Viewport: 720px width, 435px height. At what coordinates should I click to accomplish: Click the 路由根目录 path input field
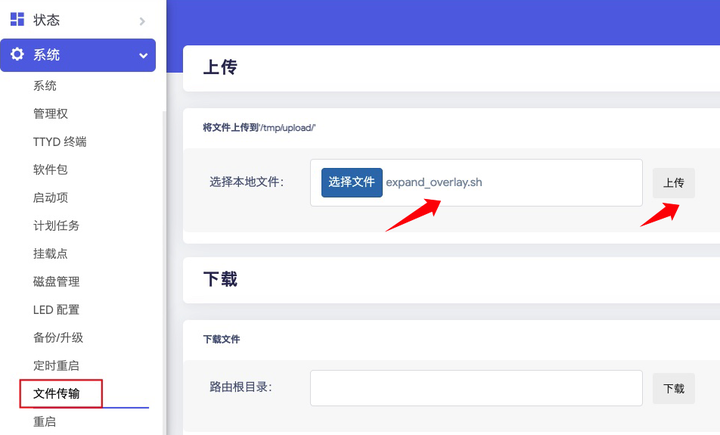pos(476,388)
